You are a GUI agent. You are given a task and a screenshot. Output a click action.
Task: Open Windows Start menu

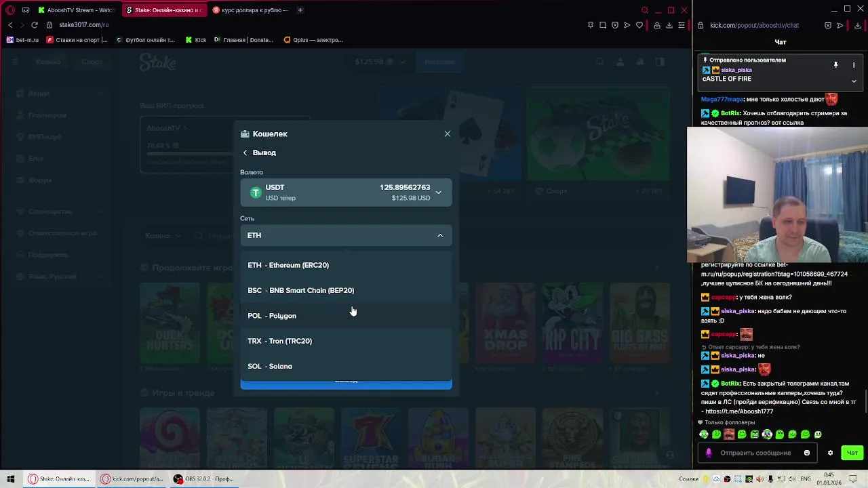pyautogui.click(x=10, y=479)
